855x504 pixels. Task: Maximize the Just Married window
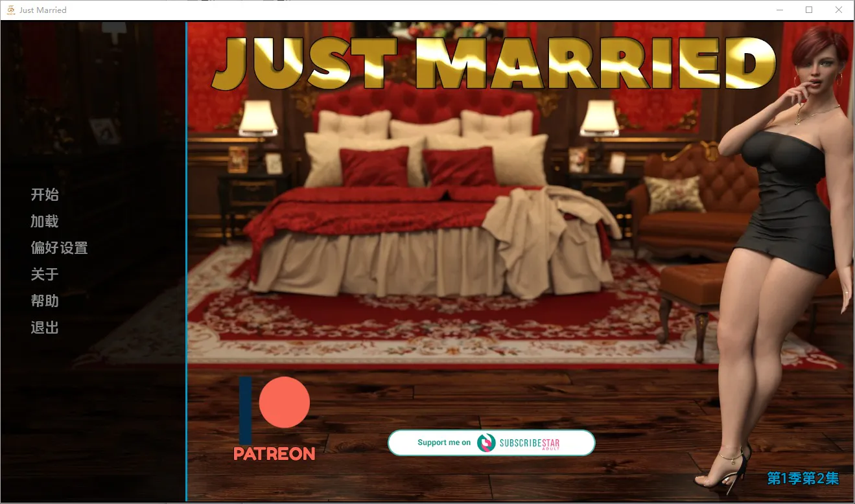(x=809, y=10)
